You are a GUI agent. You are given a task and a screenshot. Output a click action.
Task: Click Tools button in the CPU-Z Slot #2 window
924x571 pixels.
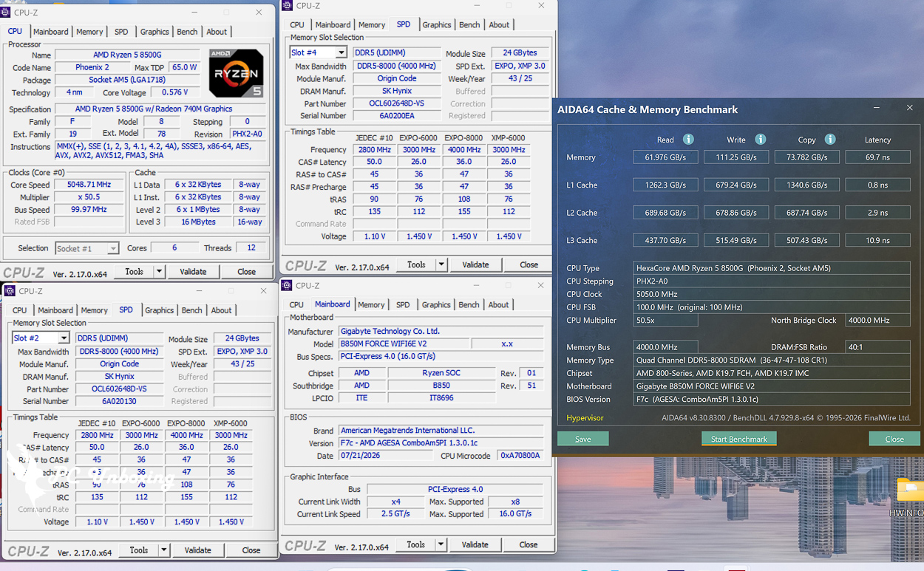[139, 550]
